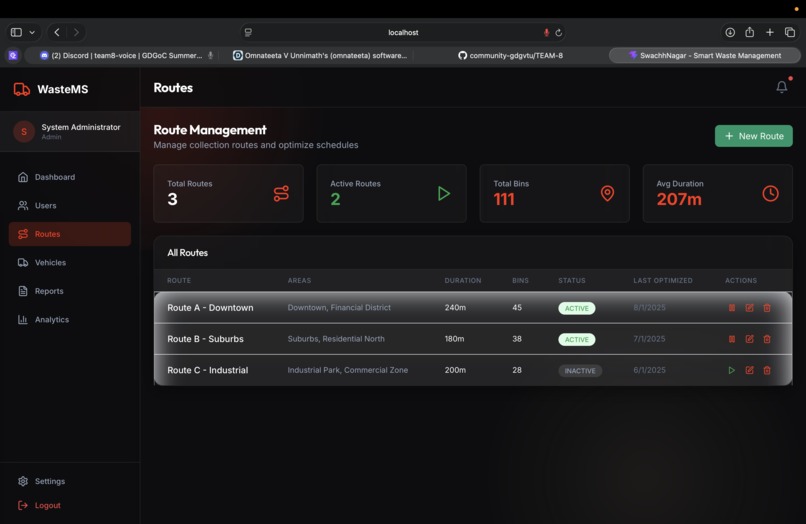Open Vehicles in the sidebar
Screen dimensions: 806x524
point(70,263)
